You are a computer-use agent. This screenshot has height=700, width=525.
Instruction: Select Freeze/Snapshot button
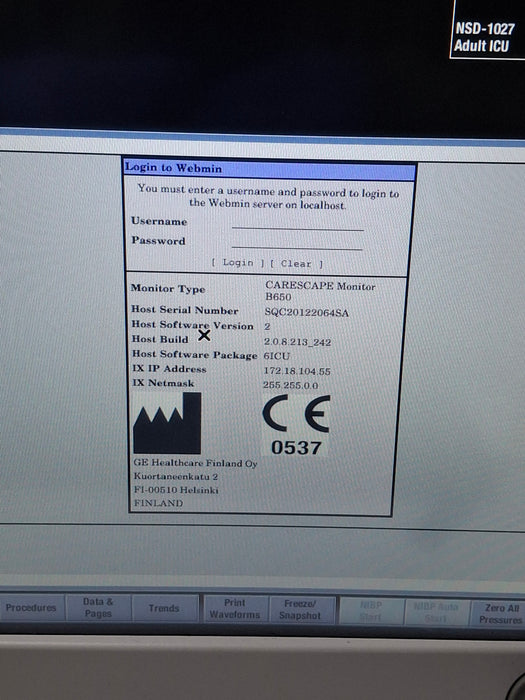tap(300, 610)
